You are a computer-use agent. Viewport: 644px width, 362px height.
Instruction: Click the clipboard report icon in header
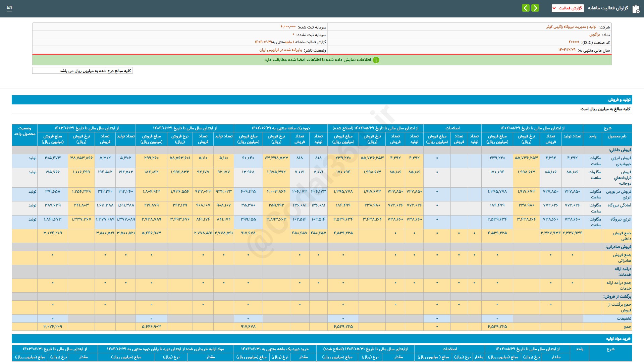(636, 8)
